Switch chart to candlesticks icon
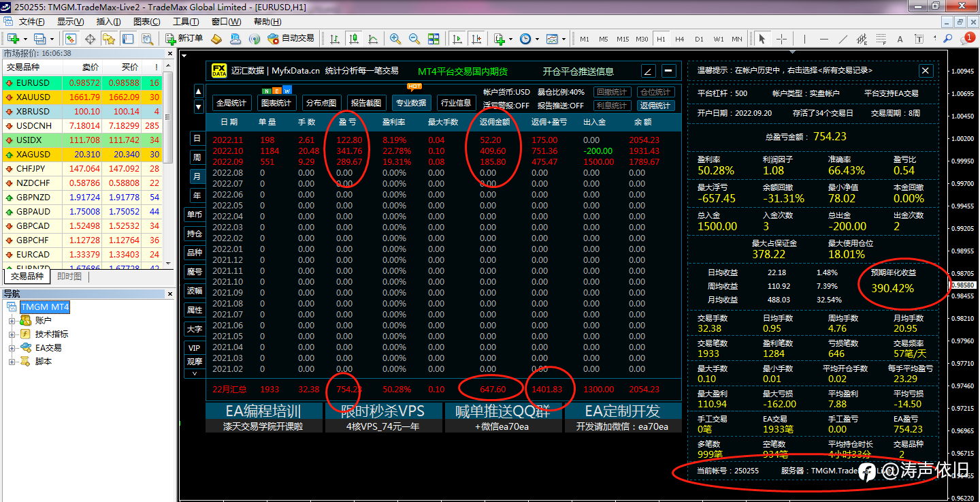 [354, 39]
